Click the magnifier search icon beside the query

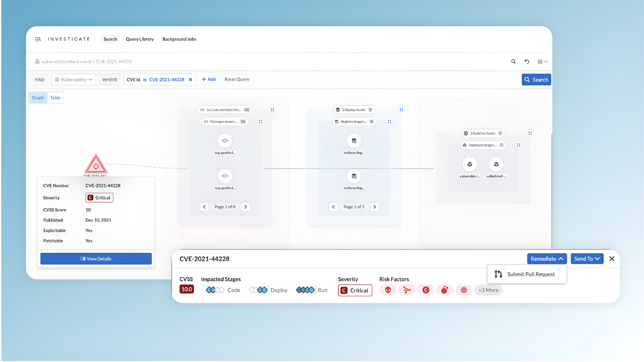pyautogui.click(x=514, y=61)
